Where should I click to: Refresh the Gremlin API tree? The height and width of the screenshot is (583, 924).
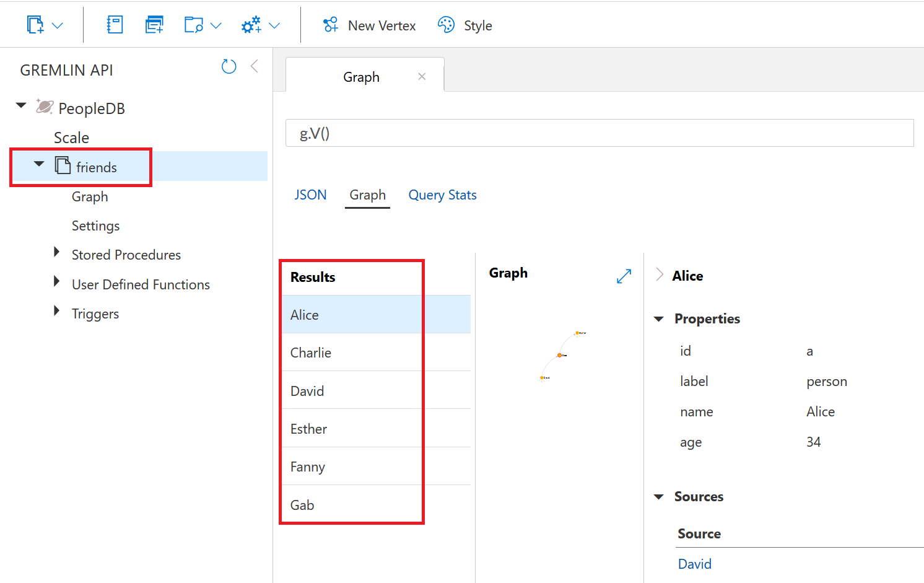point(229,67)
